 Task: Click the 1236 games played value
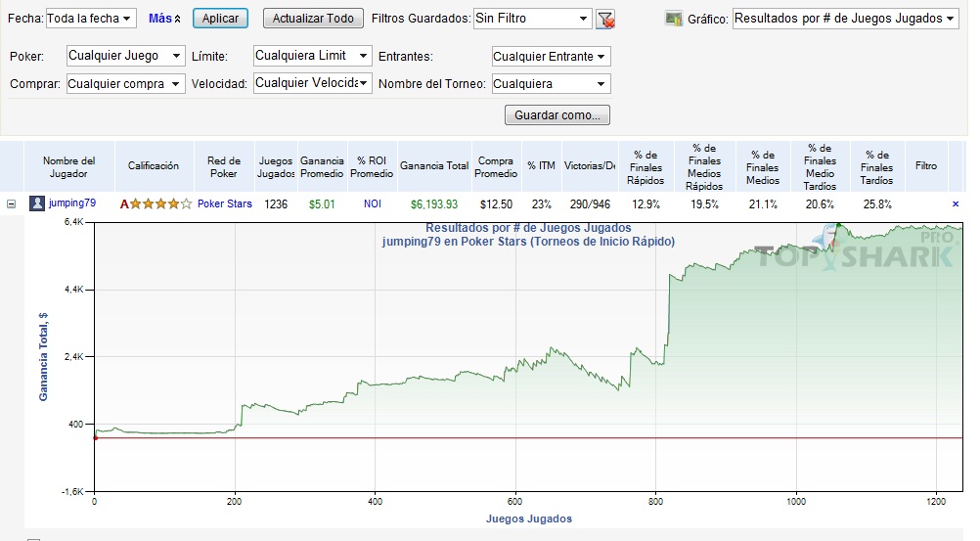tap(276, 203)
